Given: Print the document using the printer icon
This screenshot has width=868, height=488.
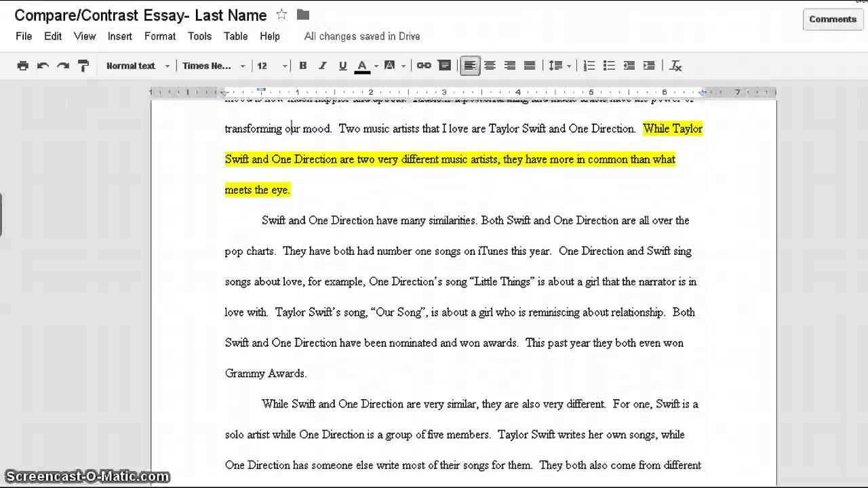Looking at the screenshot, I should 23,66.
